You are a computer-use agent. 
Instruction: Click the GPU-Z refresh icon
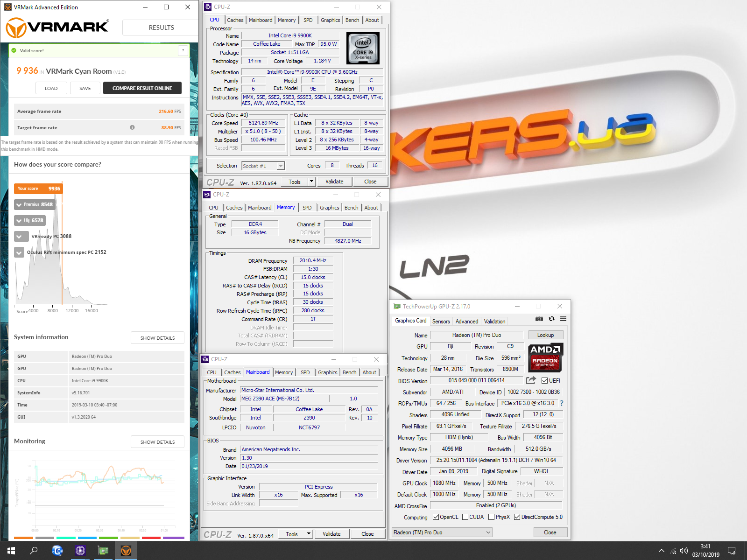(551, 319)
